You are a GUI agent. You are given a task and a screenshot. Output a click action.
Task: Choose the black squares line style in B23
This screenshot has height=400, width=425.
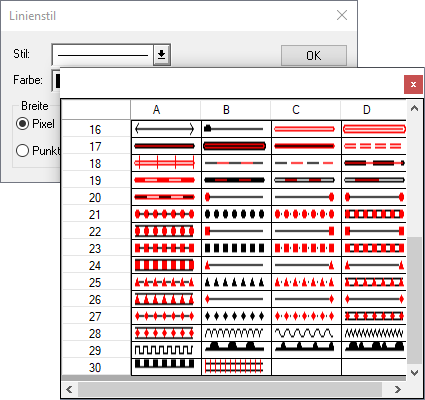(x=236, y=248)
